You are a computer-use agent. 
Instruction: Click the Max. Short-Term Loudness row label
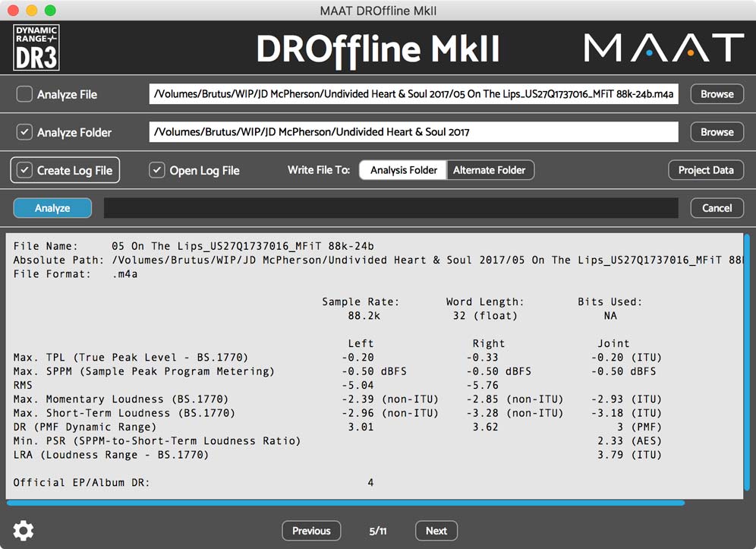click(x=124, y=413)
